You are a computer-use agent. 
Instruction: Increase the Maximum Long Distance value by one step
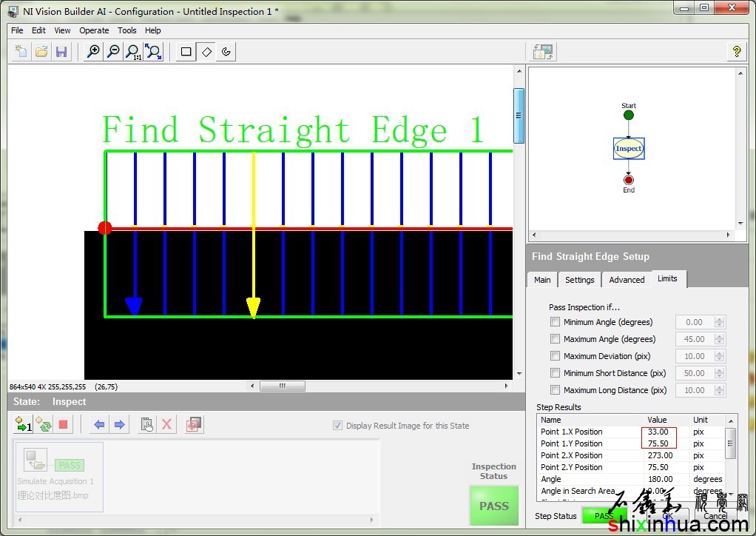point(719,387)
